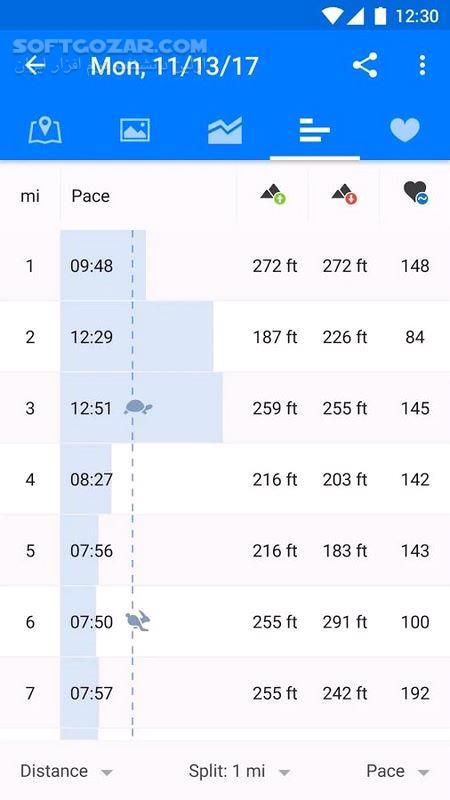
Task: Tap the average heart rate column icon
Action: click(415, 193)
